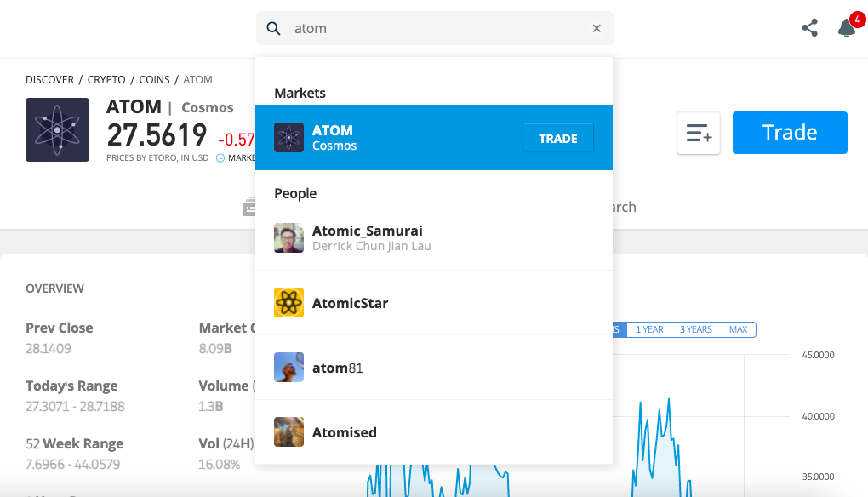Screen dimensions: 868x497
Task: Click TRADE in ATOM search result
Action: [558, 138]
